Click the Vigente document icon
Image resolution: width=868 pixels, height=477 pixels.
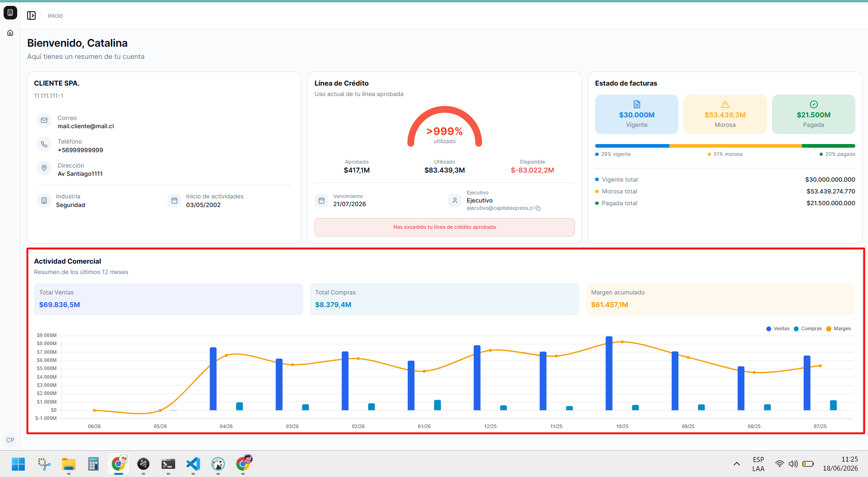point(637,104)
